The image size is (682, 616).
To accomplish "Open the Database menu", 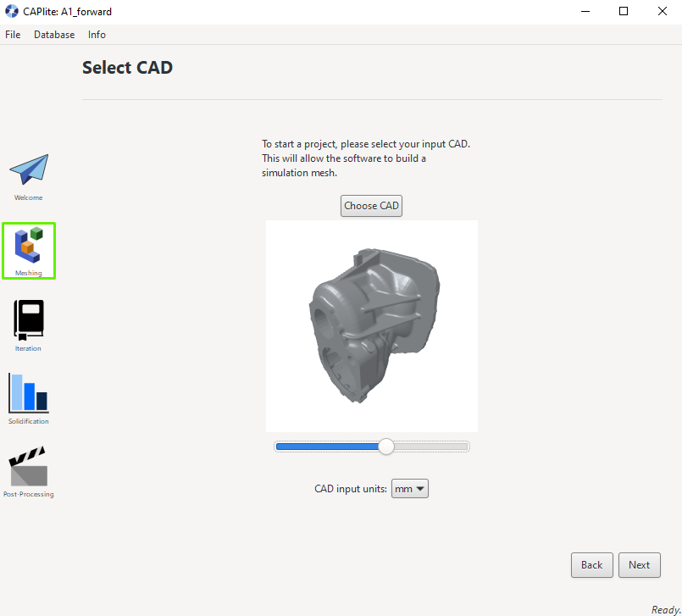I will tap(54, 35).
